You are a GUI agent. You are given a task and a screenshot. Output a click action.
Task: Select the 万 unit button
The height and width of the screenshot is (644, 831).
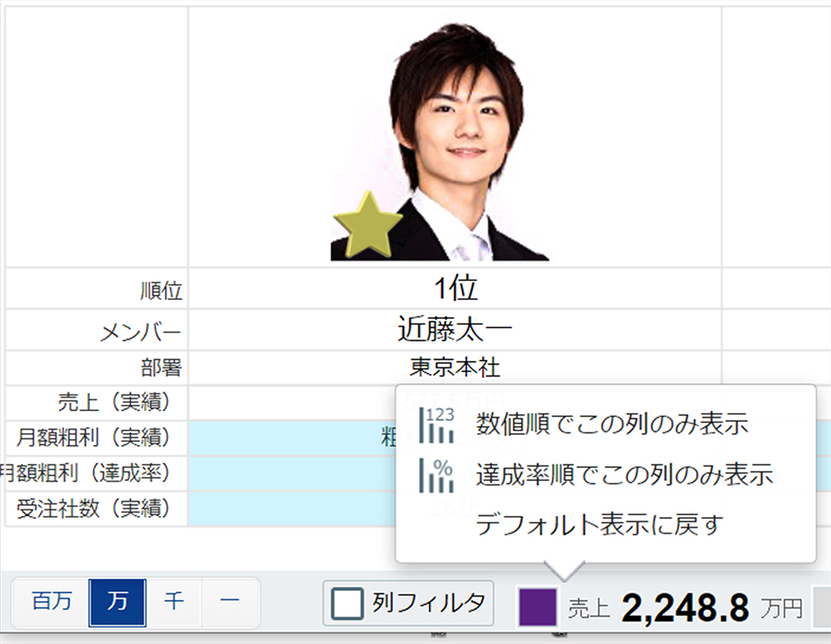(117, 602)
